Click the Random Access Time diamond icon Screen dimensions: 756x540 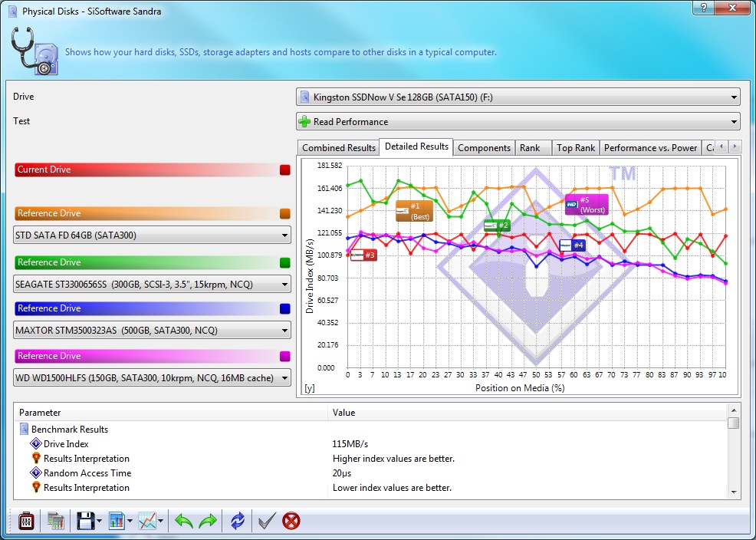coord(36,473)
